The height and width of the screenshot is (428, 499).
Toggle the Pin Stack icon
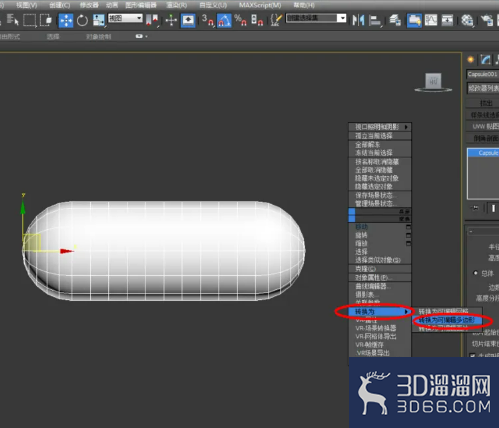coord(475,208)
